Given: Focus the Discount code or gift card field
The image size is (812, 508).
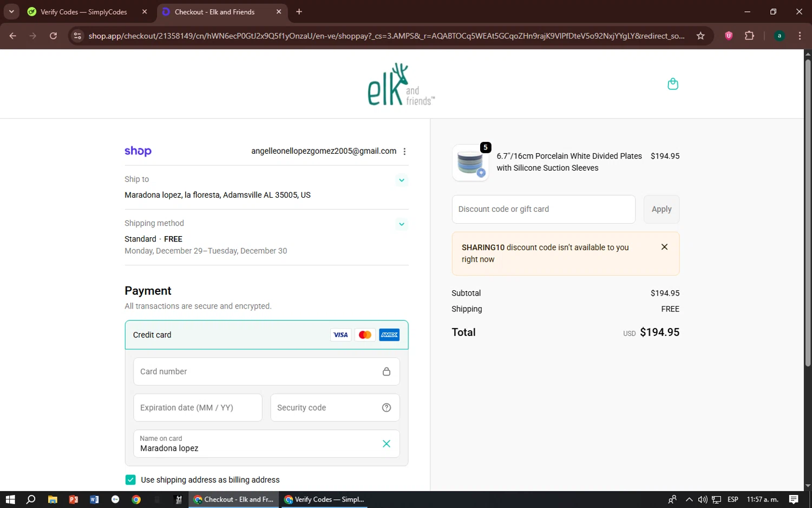Looking at the screenshot, I should pos(543,209).
